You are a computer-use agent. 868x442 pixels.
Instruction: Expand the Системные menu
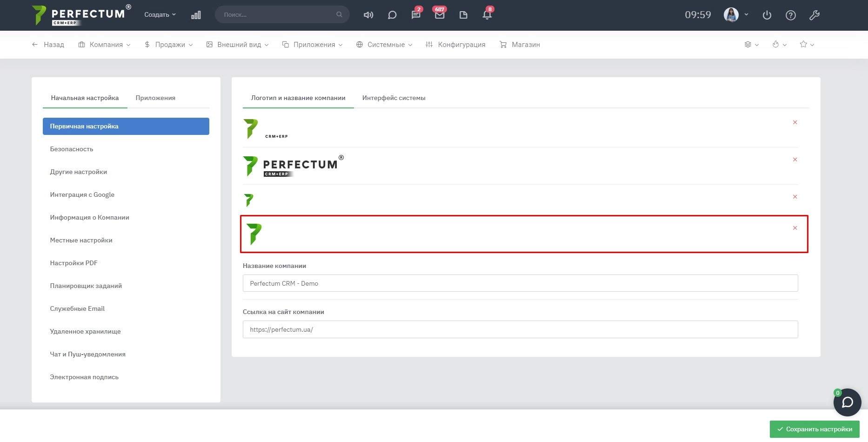click(x=384, y=45)
